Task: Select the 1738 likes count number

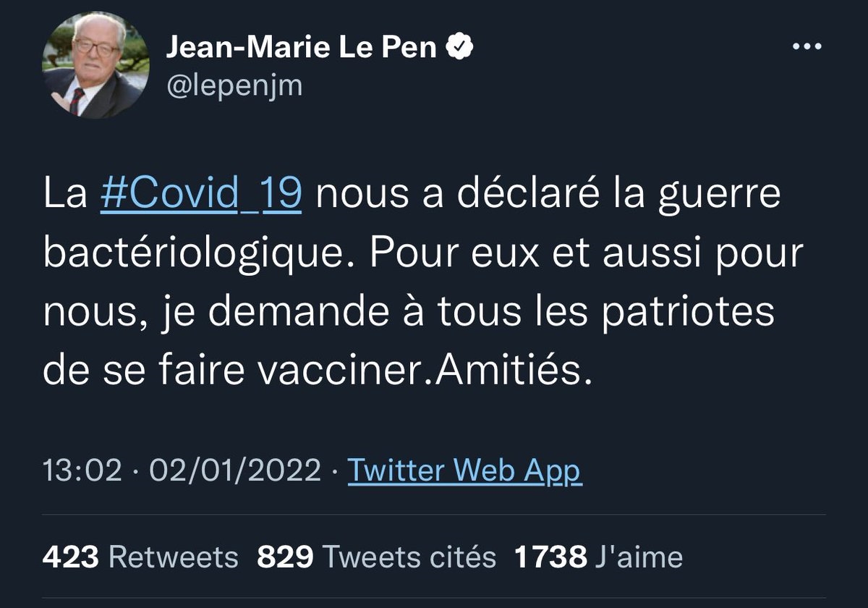Action: tap(550, 557)
